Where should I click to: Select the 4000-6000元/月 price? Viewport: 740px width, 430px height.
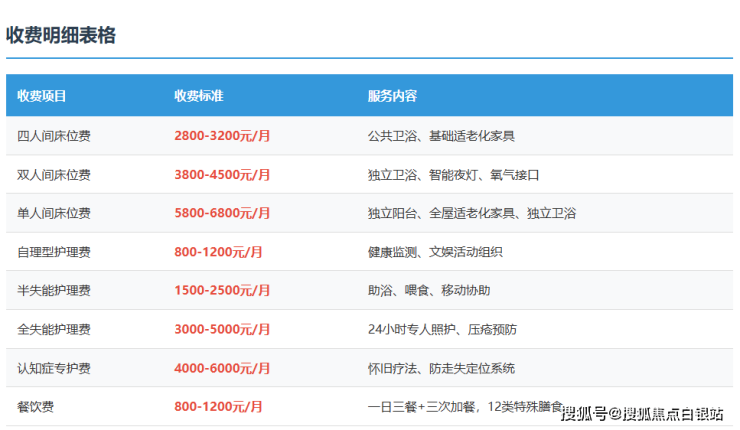tap(222, 368)
